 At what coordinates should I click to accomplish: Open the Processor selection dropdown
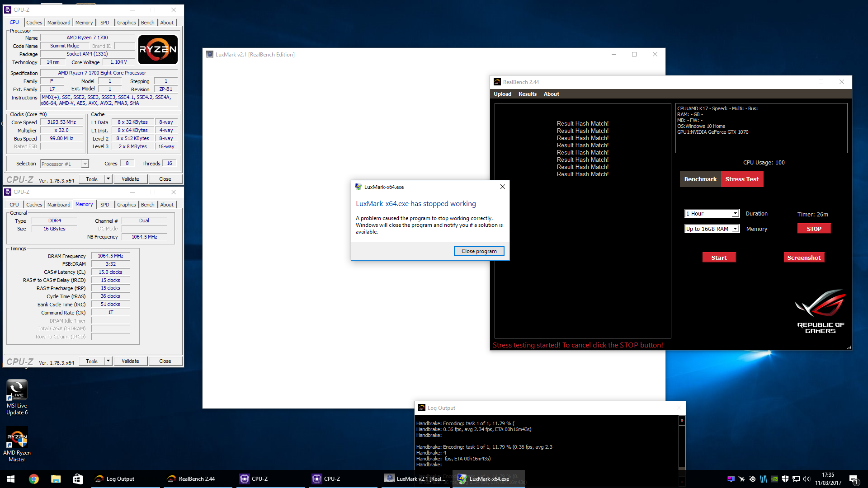point(65,164)
